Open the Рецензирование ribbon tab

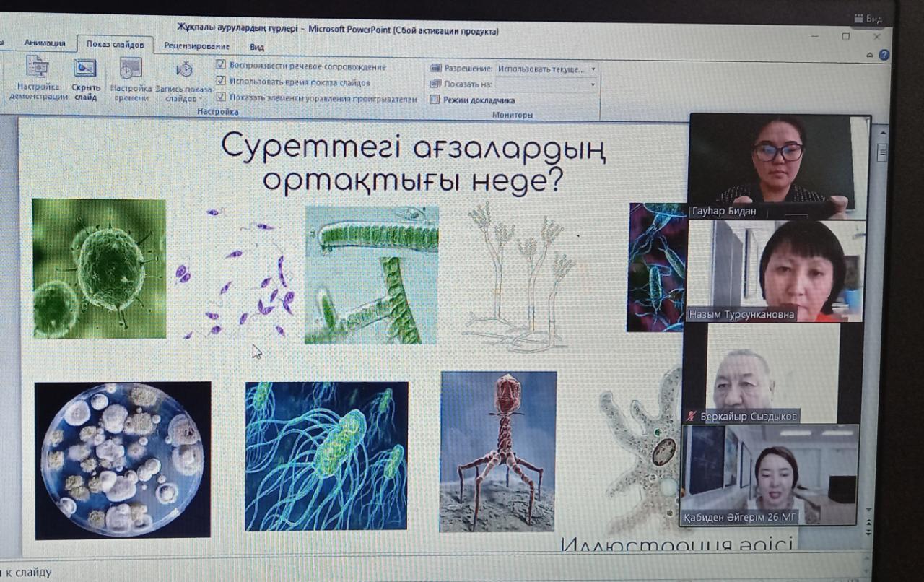(x=196, y=45)
